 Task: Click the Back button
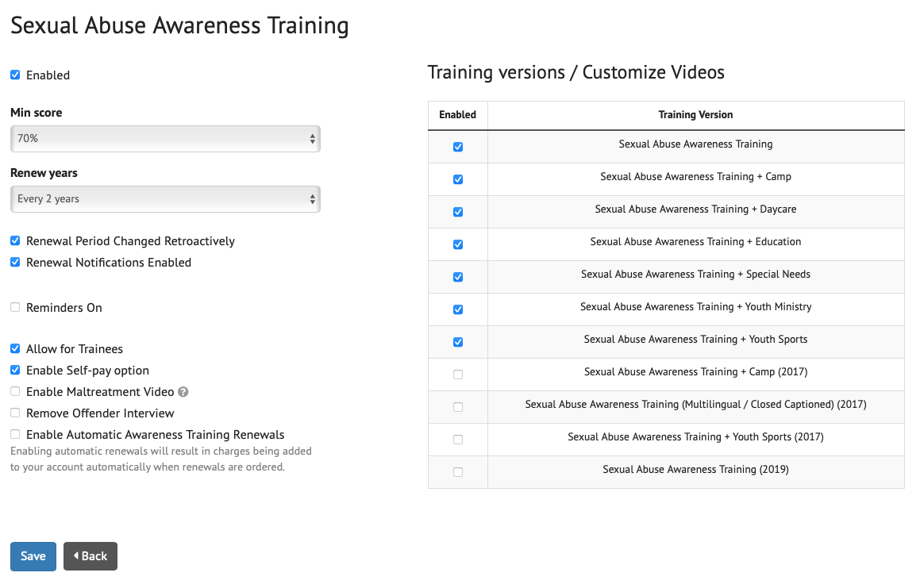[90, 556]
